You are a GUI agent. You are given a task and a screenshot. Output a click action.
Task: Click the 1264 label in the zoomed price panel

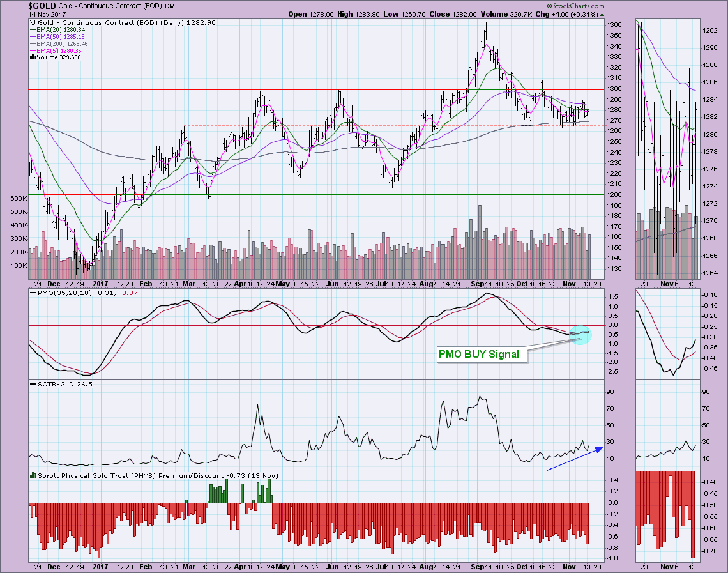[x=710, y=273]
